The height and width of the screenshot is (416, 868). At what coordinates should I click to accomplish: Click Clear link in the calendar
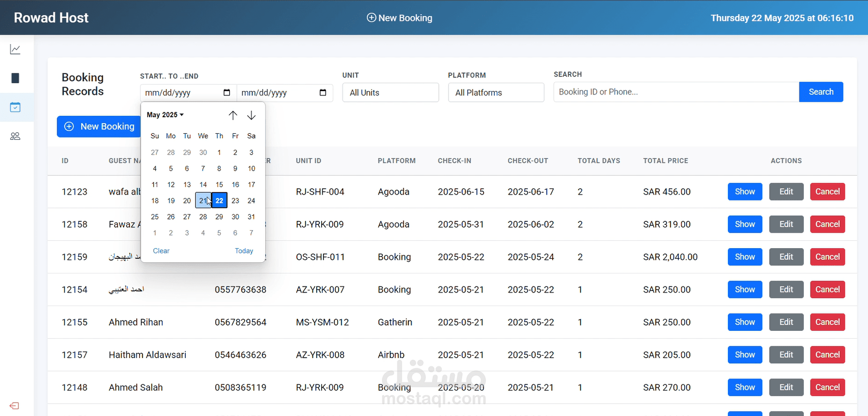(x=161, y=251)
